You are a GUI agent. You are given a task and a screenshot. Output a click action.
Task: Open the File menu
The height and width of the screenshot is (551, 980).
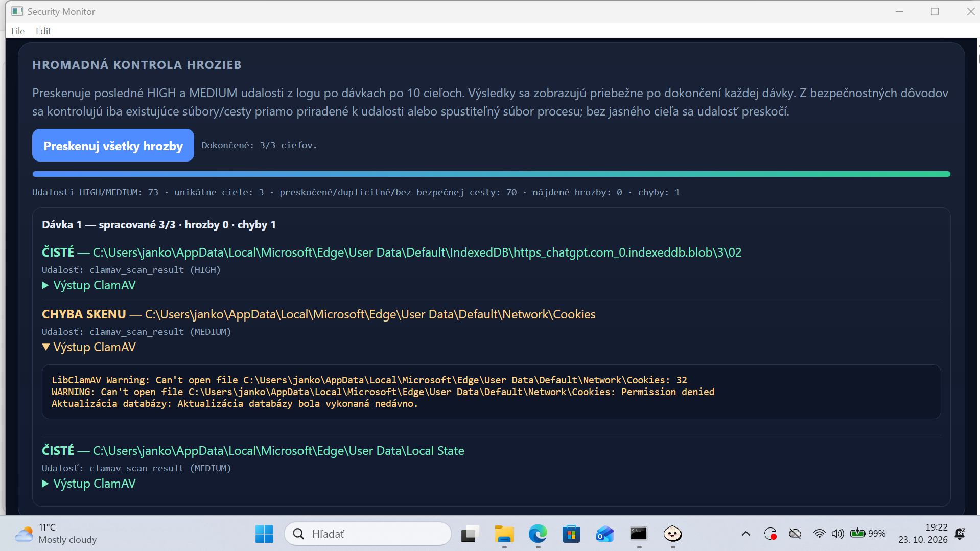pyautogui.click(x=18, y=31)
